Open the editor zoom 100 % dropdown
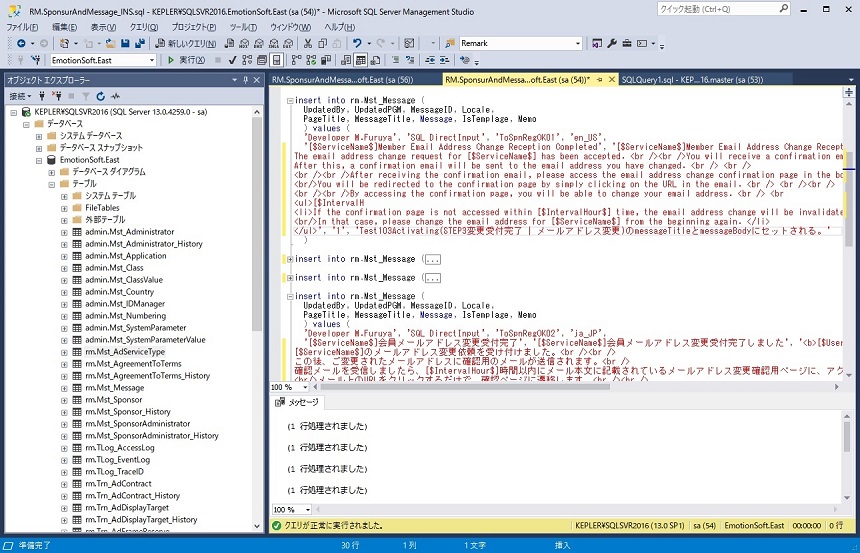The height and width of the screenshot is (553, 860). click(307, 387)
